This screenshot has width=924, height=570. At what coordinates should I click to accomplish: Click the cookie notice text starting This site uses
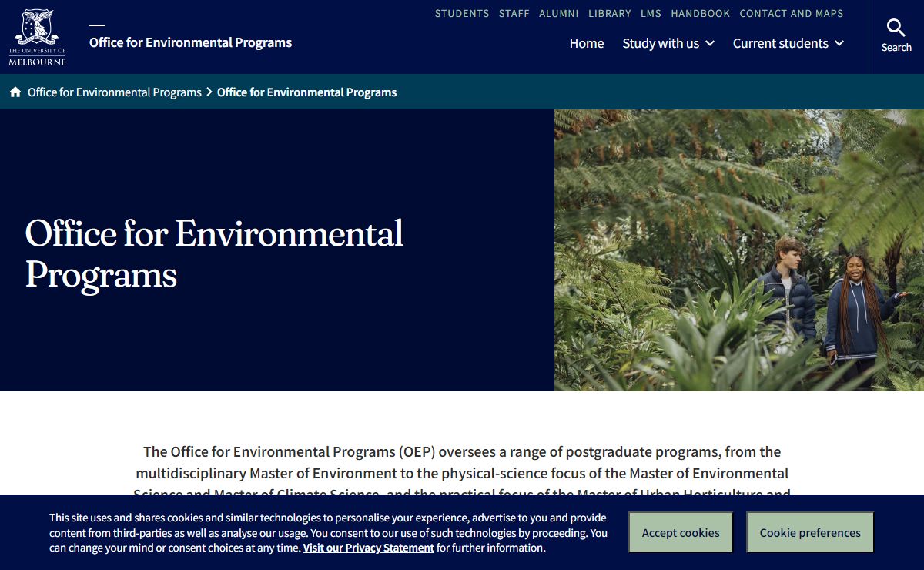click(x=329, y=532)
